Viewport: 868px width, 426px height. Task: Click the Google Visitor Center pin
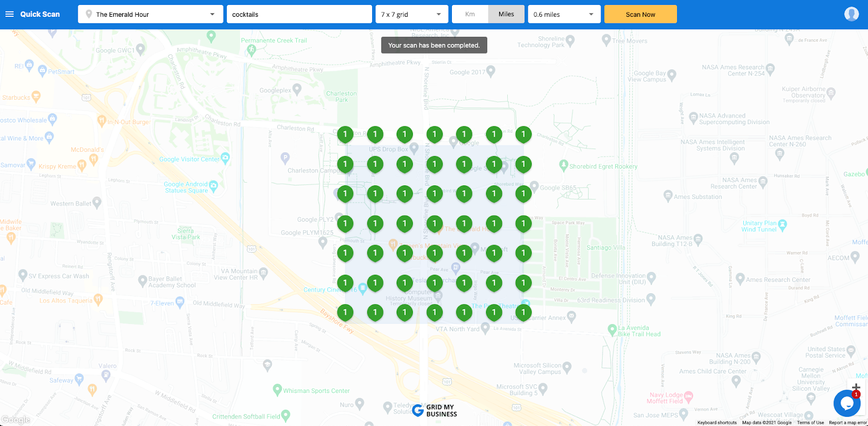point(226,158)
